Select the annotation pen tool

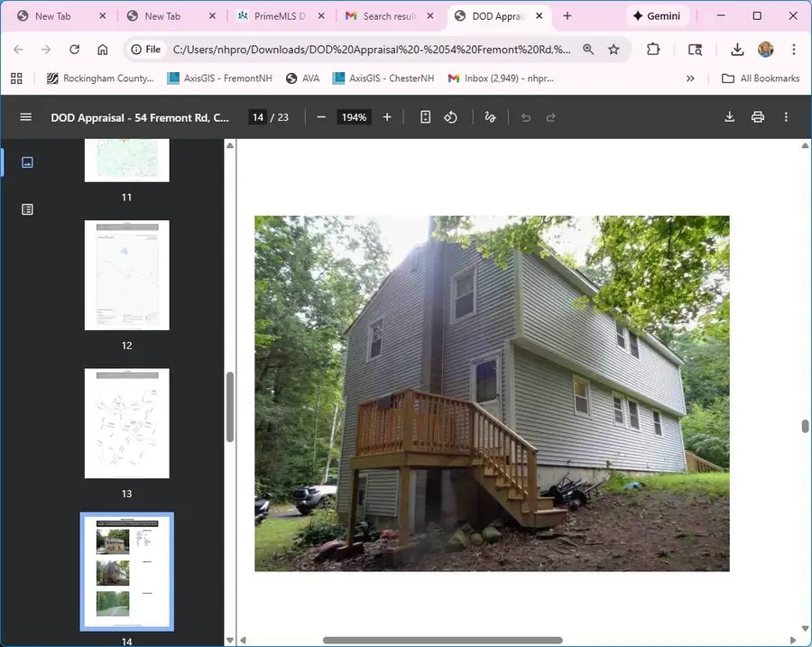click(490, 116)
